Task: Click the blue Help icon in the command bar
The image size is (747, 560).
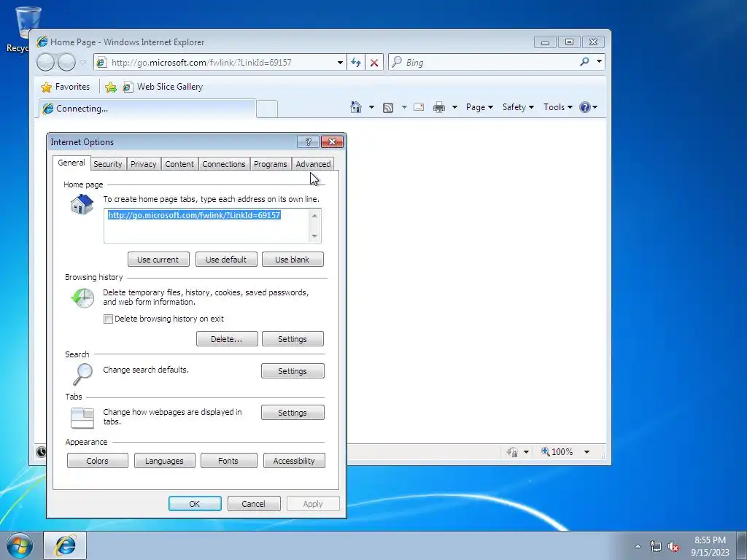Action: [585, 107]
